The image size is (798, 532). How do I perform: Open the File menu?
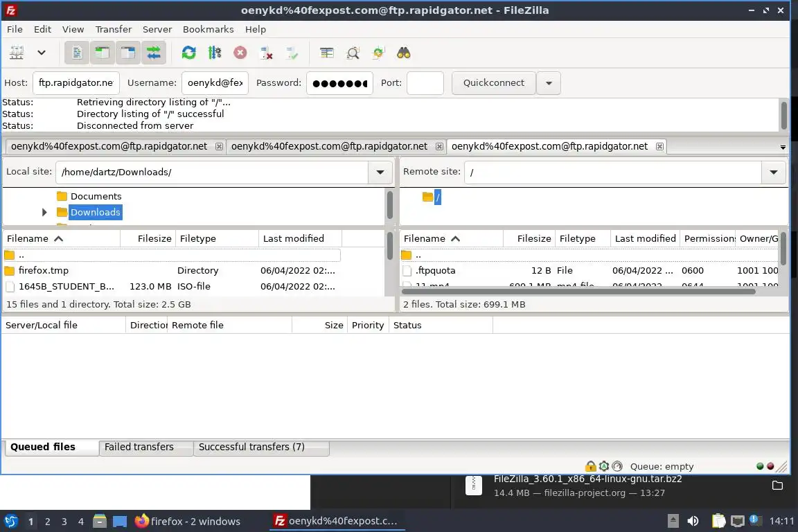click(15, 30)
